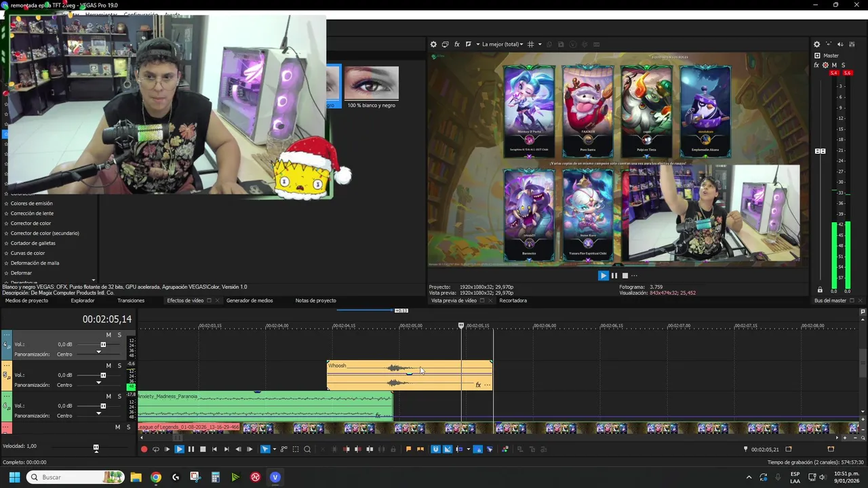868x488 pixels.
Task: Toggle snapping magnet button
Action: click(435, 449)
